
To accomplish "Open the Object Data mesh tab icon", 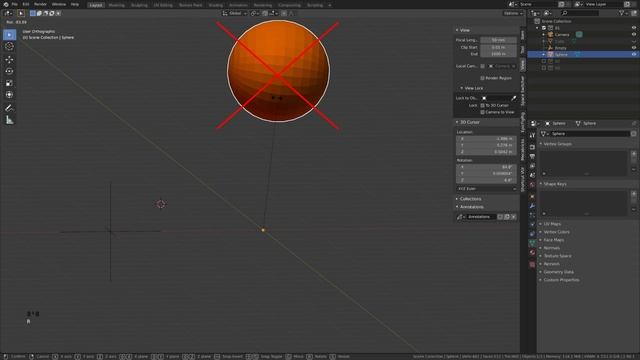I will click(x=532, y=244).
